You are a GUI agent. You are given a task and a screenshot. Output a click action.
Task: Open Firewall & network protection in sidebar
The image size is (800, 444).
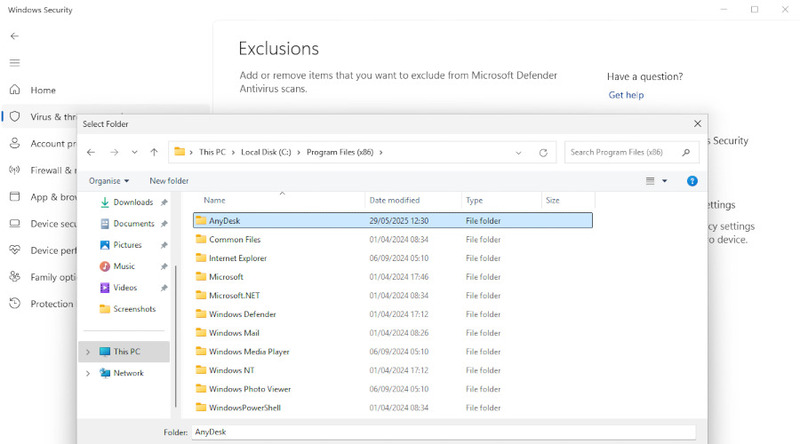pos(43,170)
